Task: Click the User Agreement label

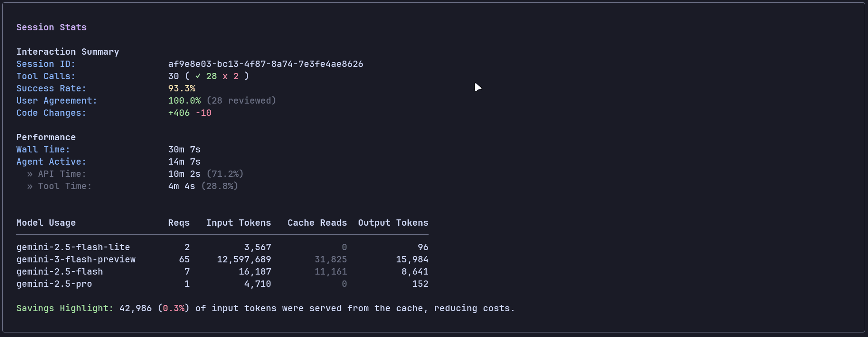Action: (57, 100)
